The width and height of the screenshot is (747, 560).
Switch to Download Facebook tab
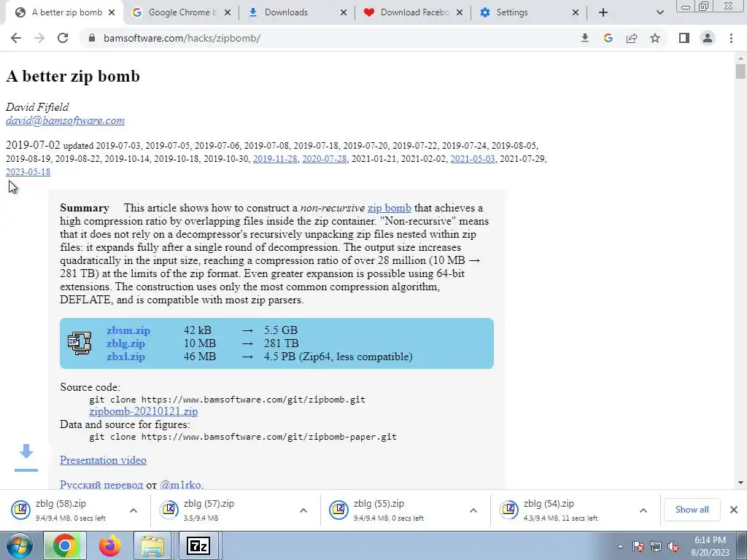coord(413,12)
